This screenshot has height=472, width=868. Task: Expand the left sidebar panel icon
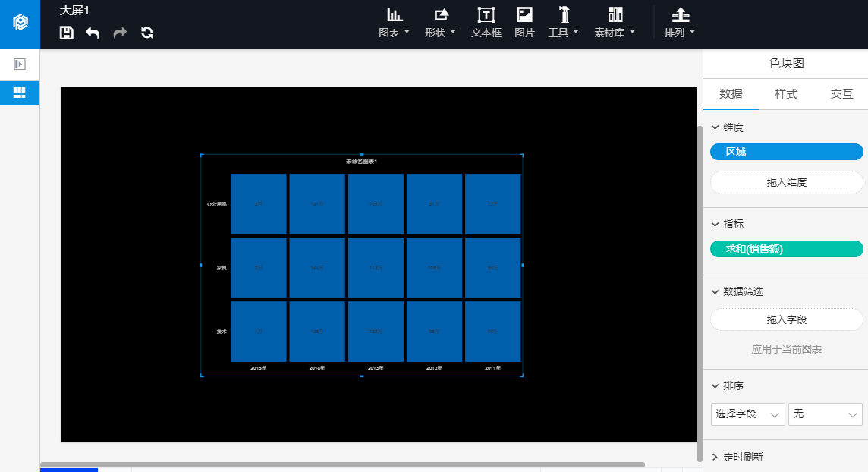20,65
